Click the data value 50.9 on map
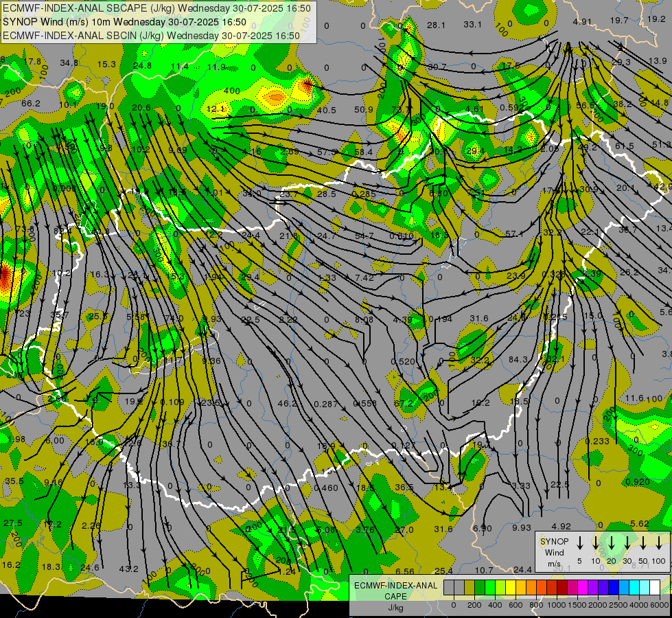This screenshot has height=618, width=672. click(364, 111)
